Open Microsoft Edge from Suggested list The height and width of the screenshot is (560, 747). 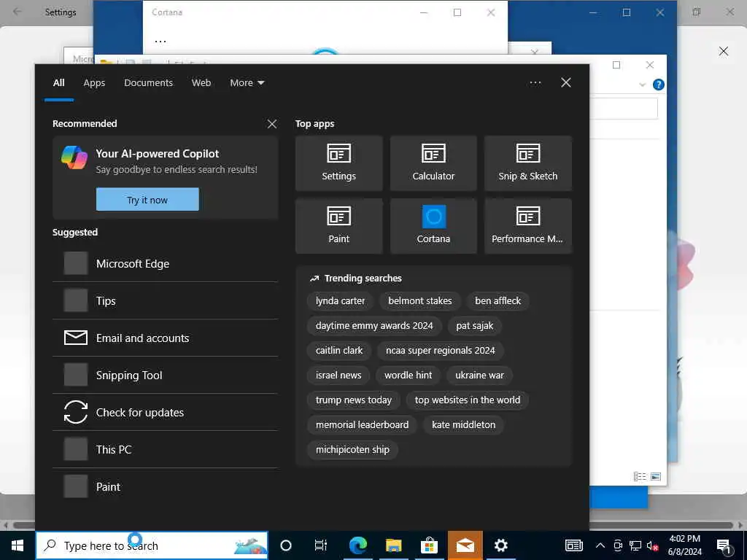[x=166, y=263]
